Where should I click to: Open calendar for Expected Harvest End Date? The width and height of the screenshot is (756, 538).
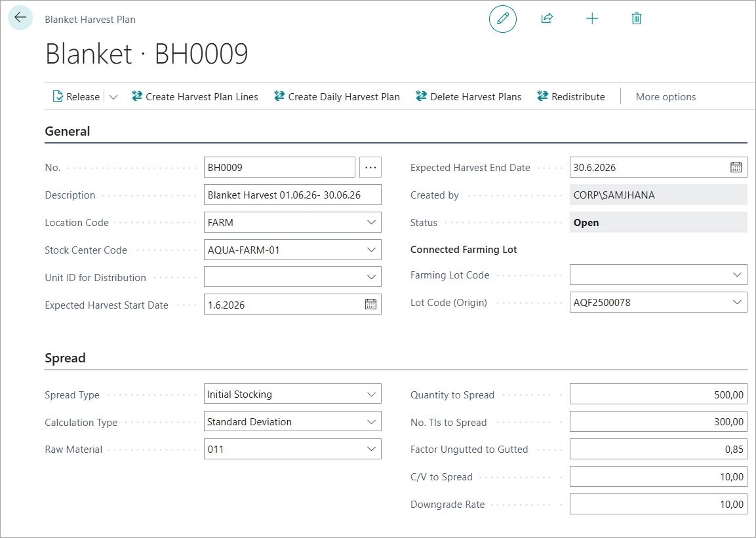point(736,167)
